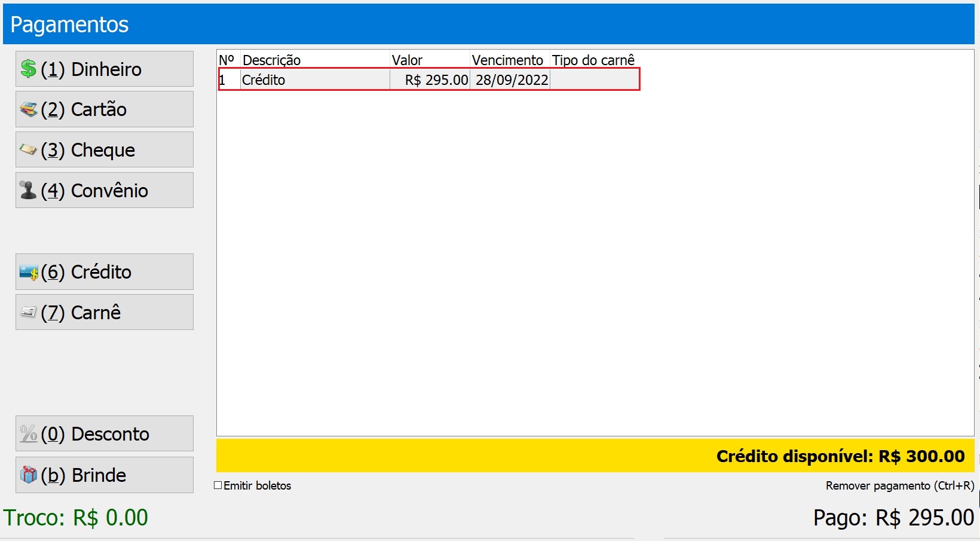Click the Valor column header
980x541 pixels.
click(408, 60)
